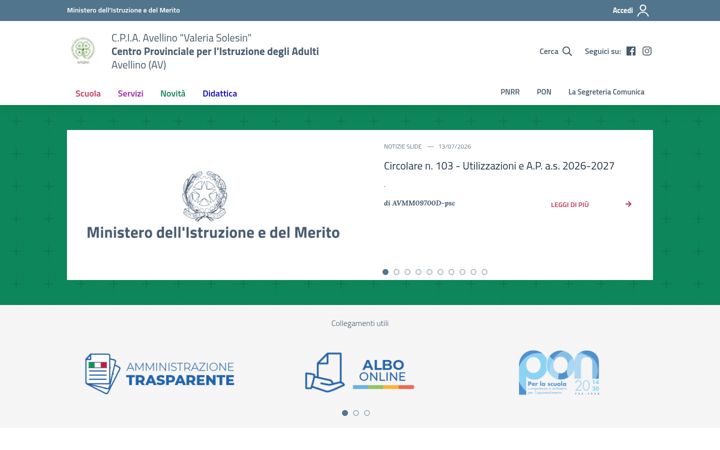Open the Novità menu item
Screen dimensions: 720x450
[x=173, y=94]
